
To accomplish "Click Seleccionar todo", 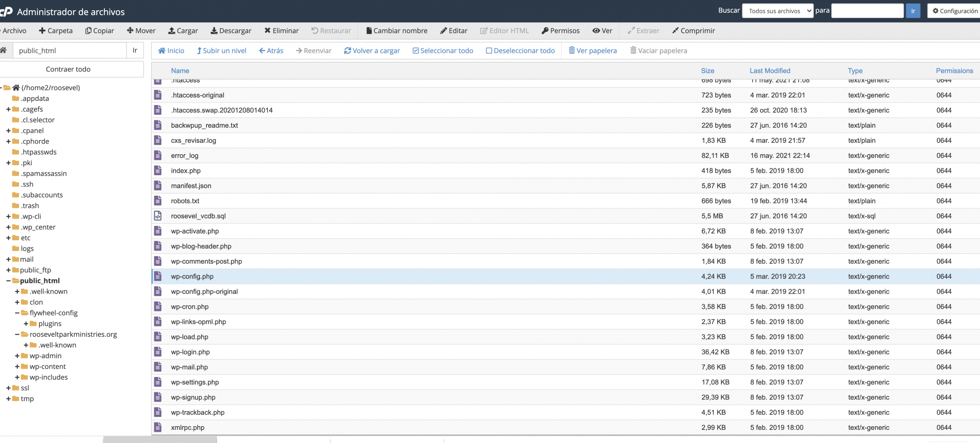I will [443, 50].
